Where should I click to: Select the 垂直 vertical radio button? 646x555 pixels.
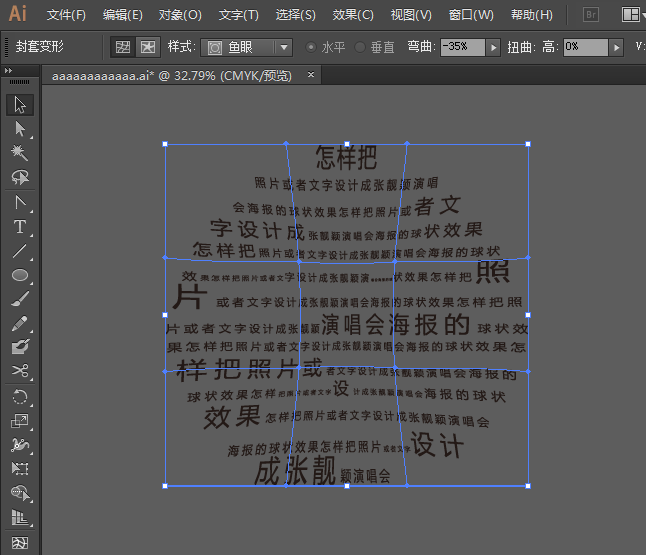coord(360,47)
